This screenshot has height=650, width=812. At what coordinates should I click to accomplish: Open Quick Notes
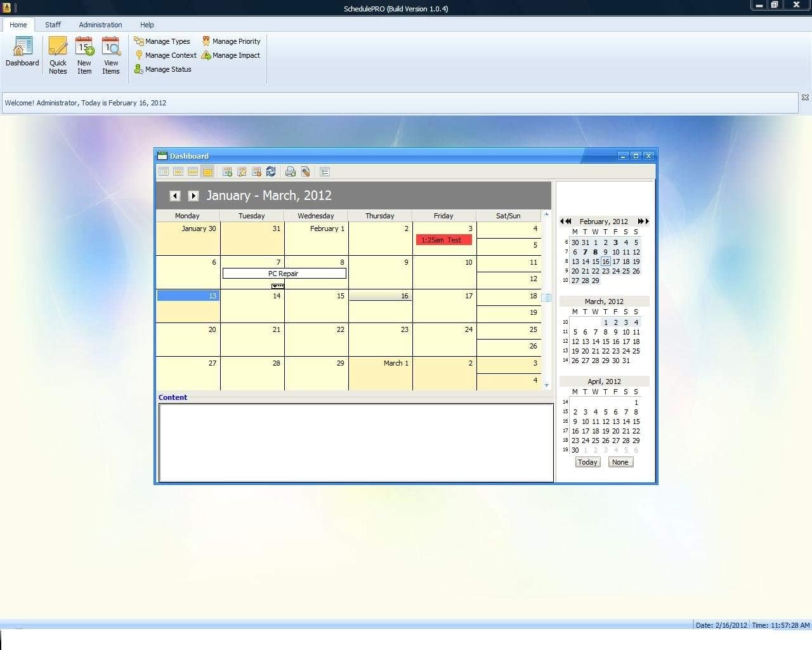(x=58, y=55)
